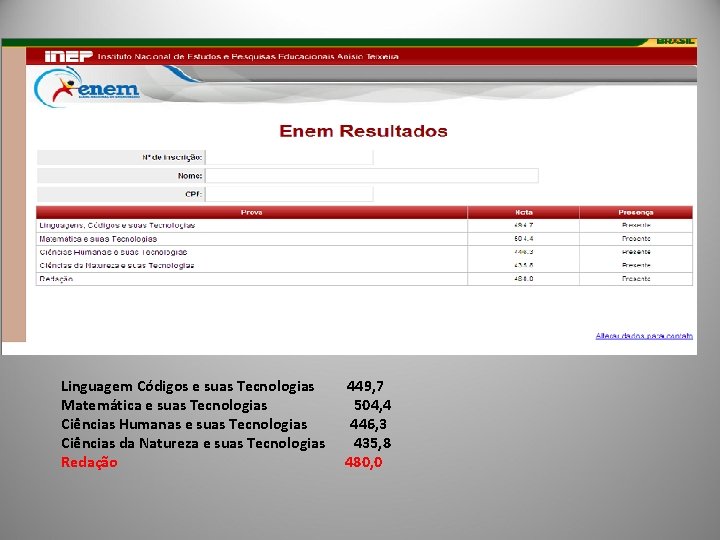Screen dimensions: 720x540
Task: Select Ciências Humanas e suas Tecnologias table row
Action: tap(364, 252)
